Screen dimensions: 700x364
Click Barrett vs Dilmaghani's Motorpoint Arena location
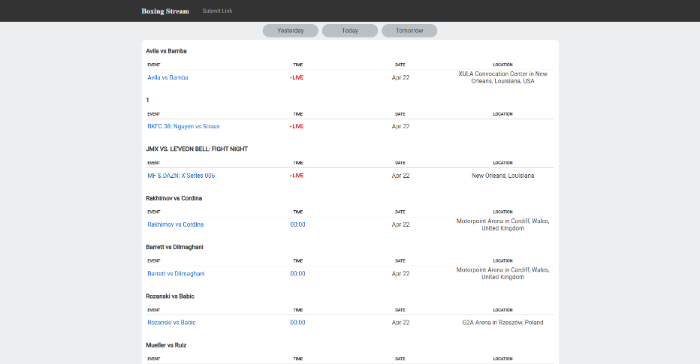tap(503, 273)
